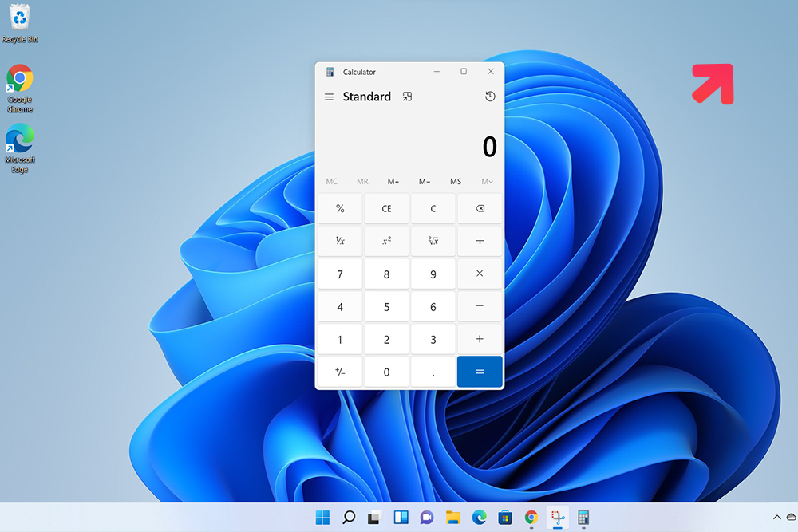Click the number 6 key

click(433, 307)
